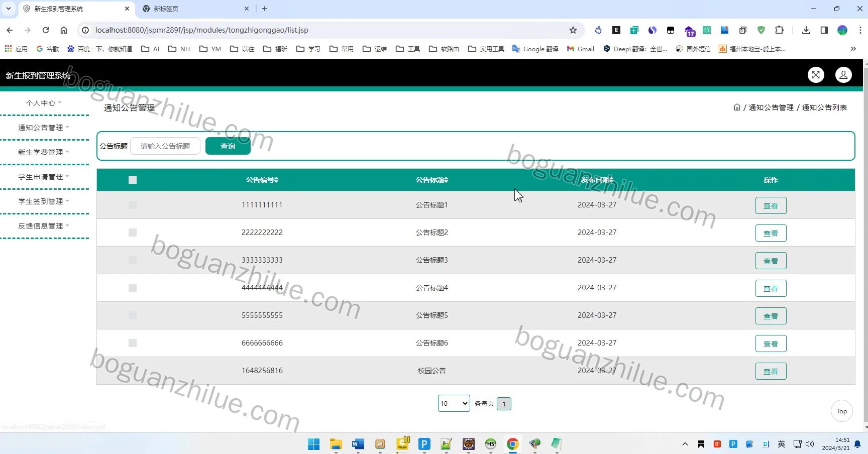The image size is (868, 454).
Task: Expand 学生申请管理 sidebar menu
Action: 44,177
